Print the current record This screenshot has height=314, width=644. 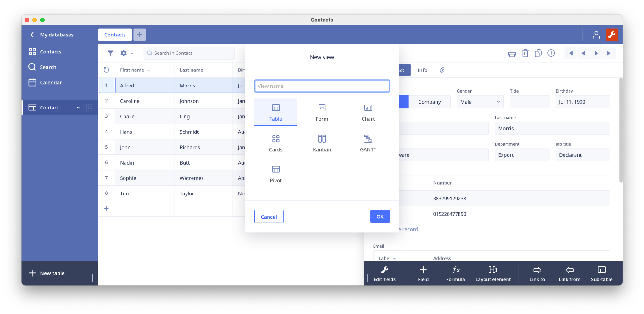coord(512,53)
